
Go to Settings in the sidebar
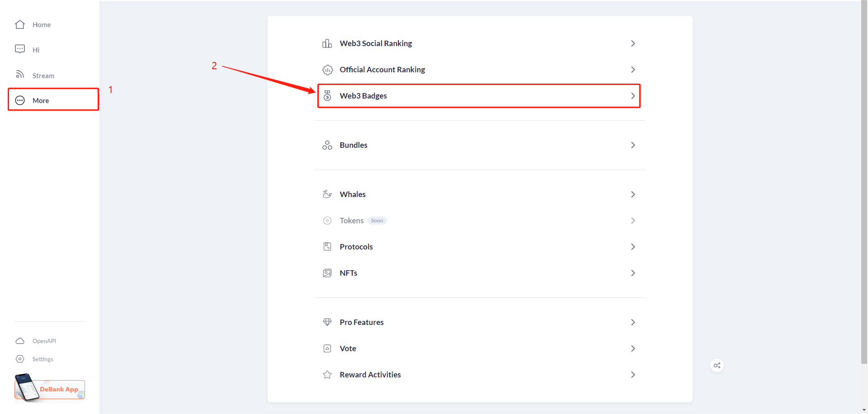tap(42, 359)
